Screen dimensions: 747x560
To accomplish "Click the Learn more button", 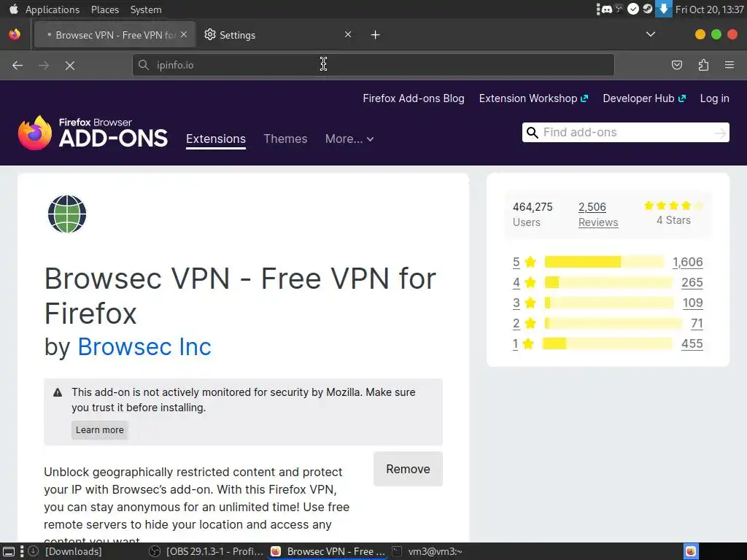I will point(99,430).
